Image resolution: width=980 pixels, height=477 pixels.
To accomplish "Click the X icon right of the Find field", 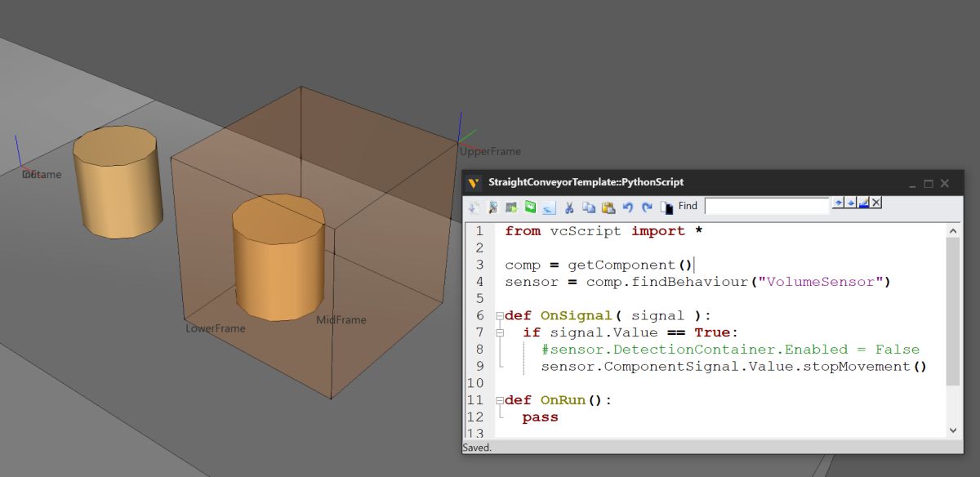I will click(x=875, y=202).
